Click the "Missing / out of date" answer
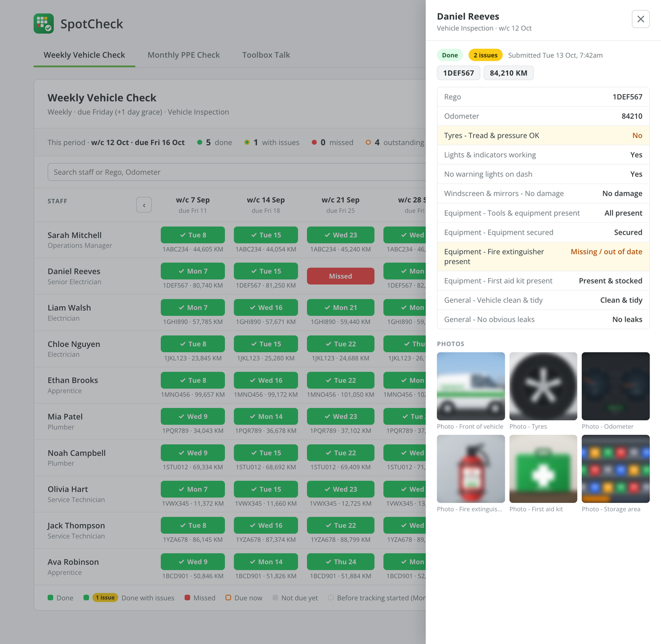This screenshot has width=661, height=644. (606, 252)
